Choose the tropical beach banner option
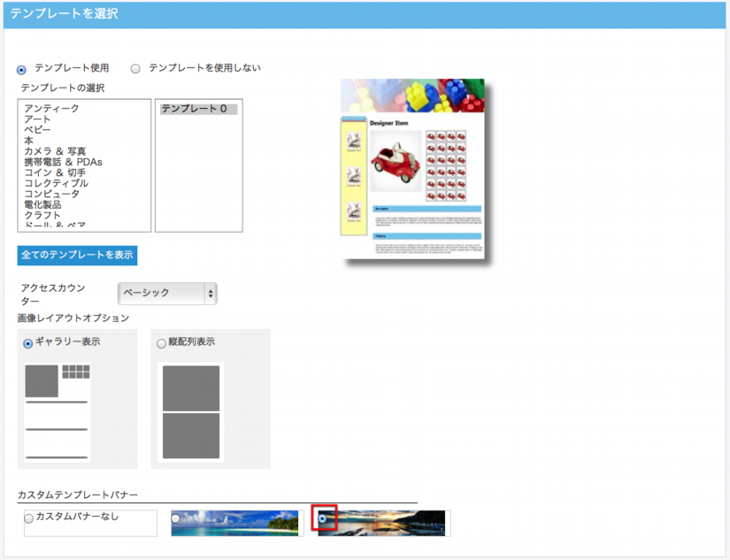Screen dimensions: 730x560 [x=176, y=518]
